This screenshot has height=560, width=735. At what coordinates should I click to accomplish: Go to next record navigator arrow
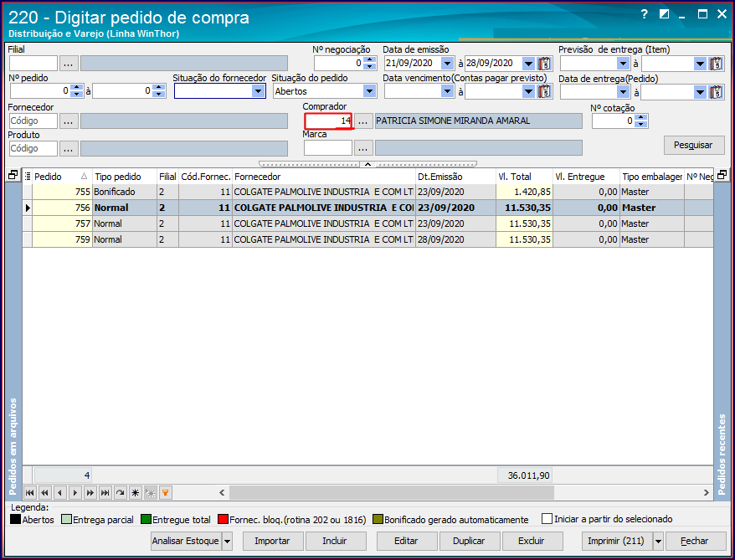(75, 492)
